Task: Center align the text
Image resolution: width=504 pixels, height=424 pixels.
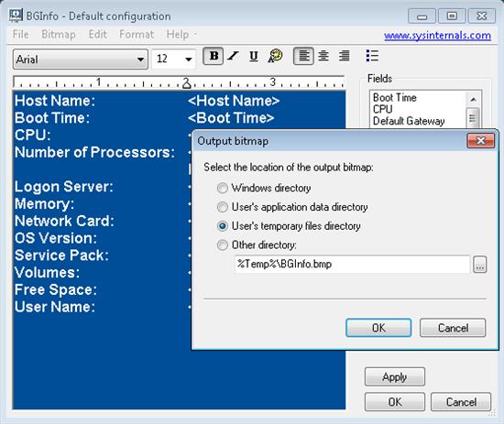Action: click(323, 56)
